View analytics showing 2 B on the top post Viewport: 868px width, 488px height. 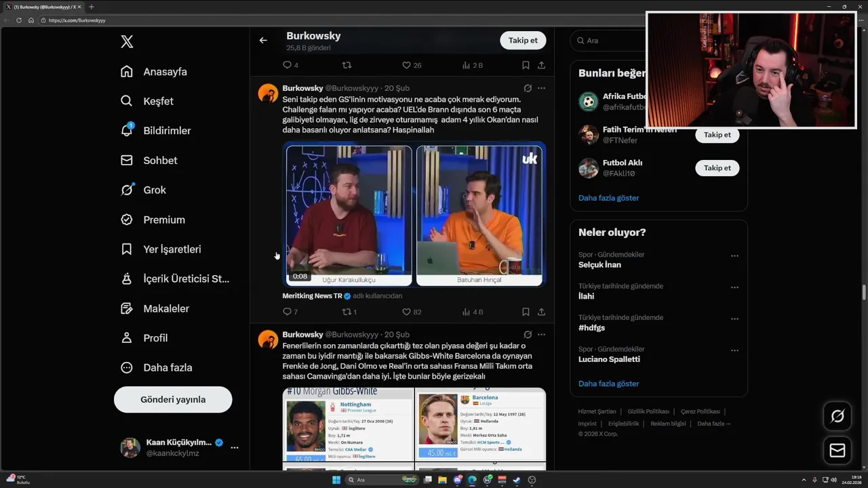pos(473,65)
